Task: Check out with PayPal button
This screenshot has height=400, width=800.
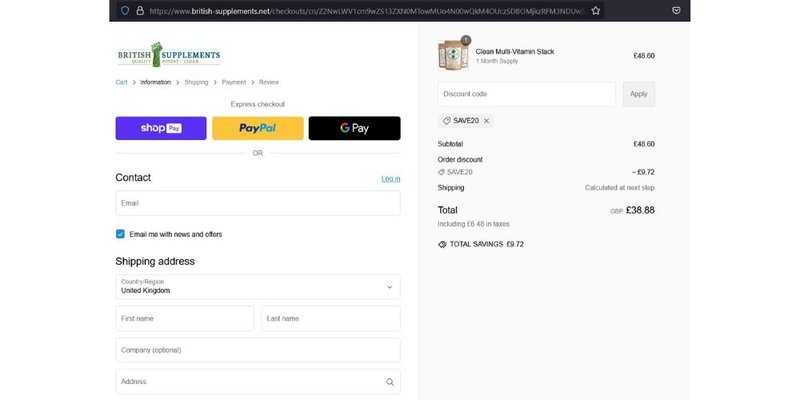Action: 258,128
